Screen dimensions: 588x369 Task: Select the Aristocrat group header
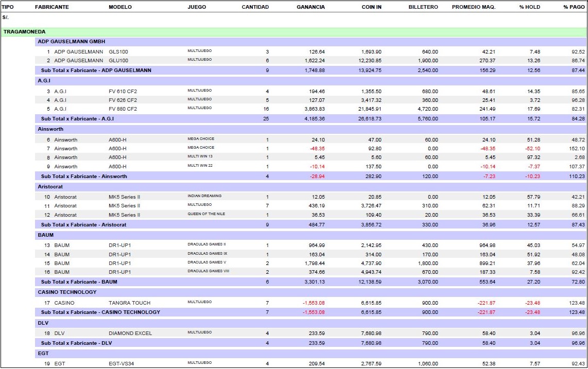(310, 187)
